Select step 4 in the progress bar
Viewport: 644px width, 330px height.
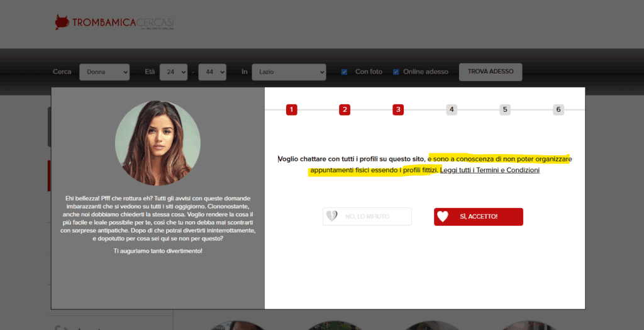pos(452,109)
